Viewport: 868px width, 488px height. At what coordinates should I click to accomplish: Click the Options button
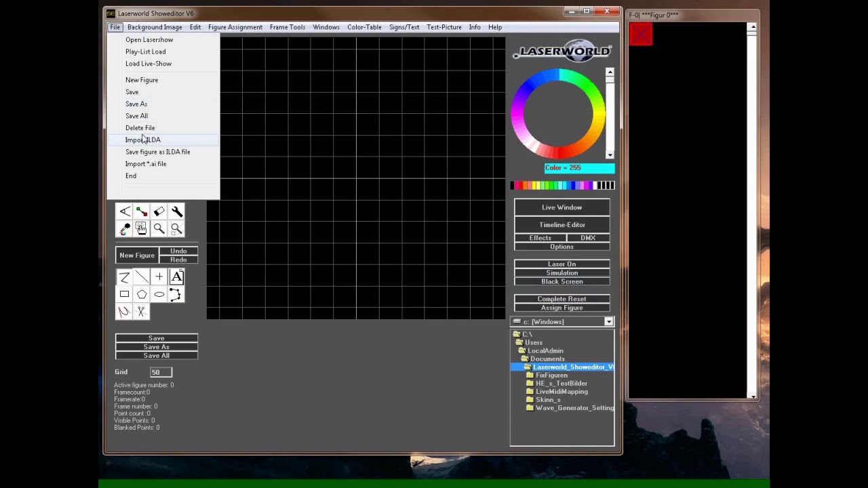562,247
